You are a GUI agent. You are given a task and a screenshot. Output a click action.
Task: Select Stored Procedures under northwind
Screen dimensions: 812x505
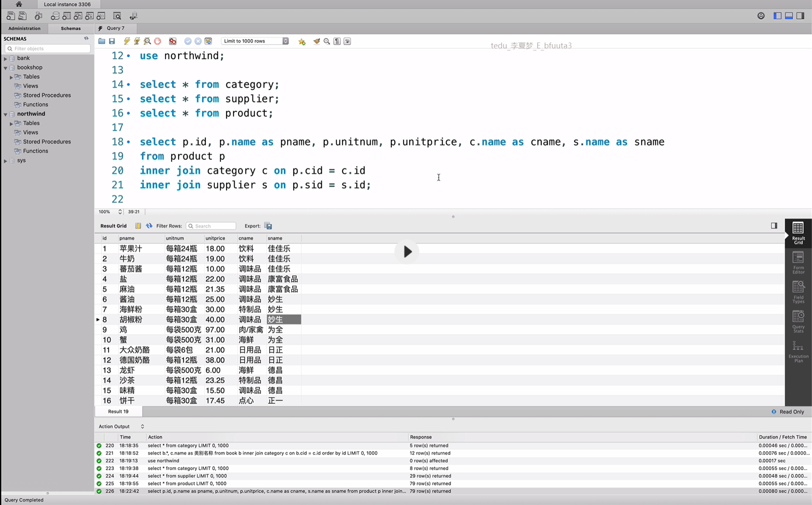(x=47, y=142)
